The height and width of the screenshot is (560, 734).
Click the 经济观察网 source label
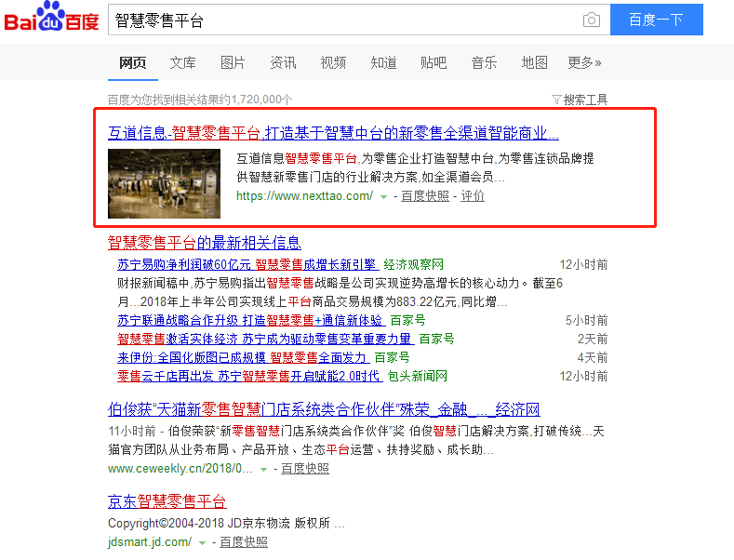tap(413, 264)
